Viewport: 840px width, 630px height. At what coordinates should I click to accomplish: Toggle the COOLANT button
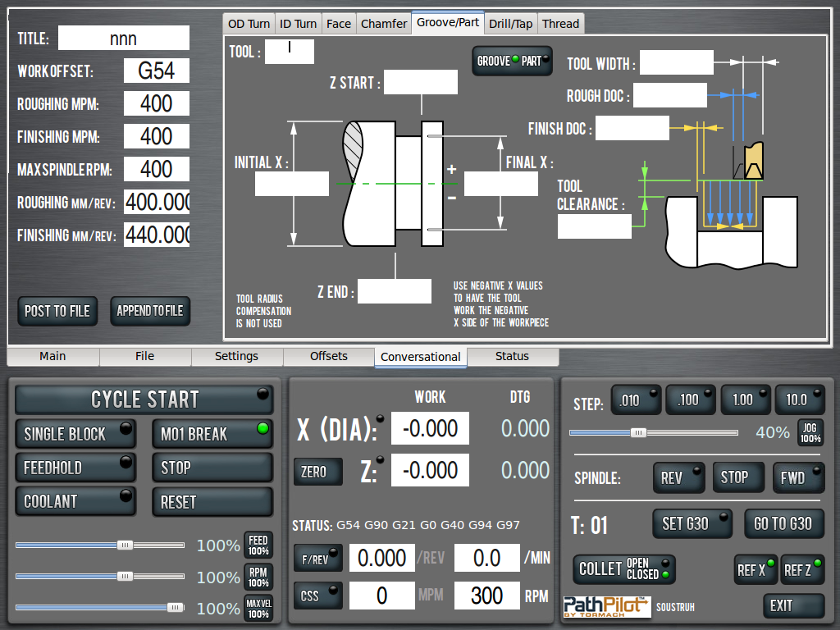coord(75,501)
